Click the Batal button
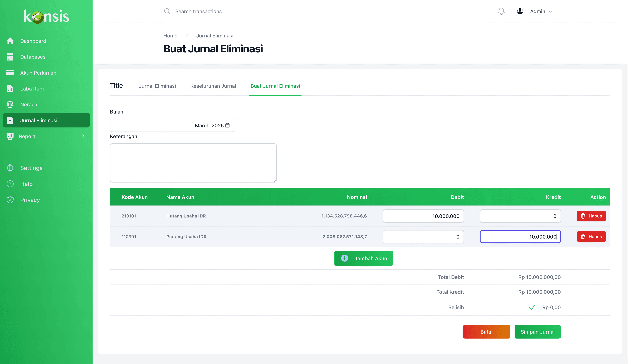This screenshot has height=364, width=628. coord(486,332)
